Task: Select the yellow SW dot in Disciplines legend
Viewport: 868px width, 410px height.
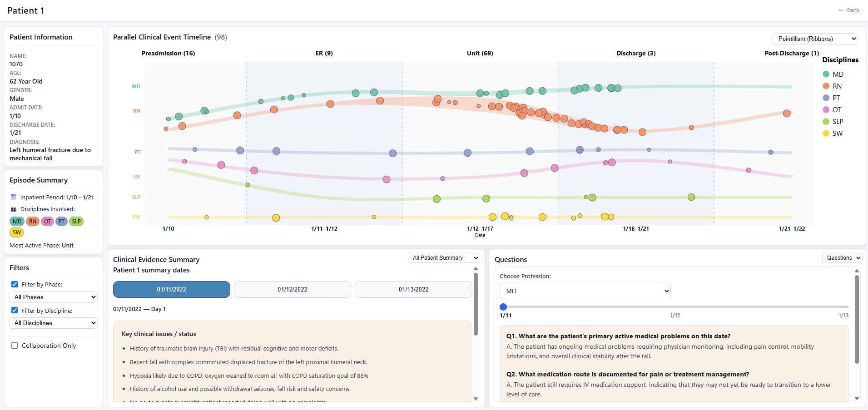Action: (826, 133)
